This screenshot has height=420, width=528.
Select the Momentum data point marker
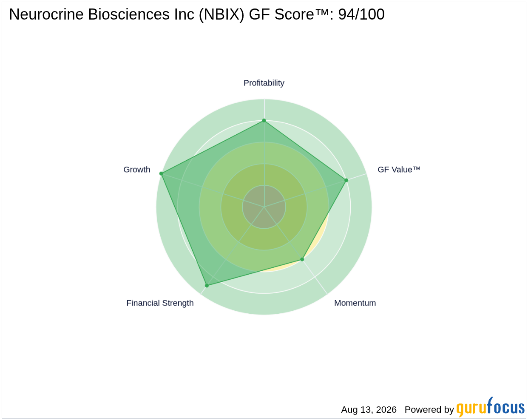[x=302, y=259]
